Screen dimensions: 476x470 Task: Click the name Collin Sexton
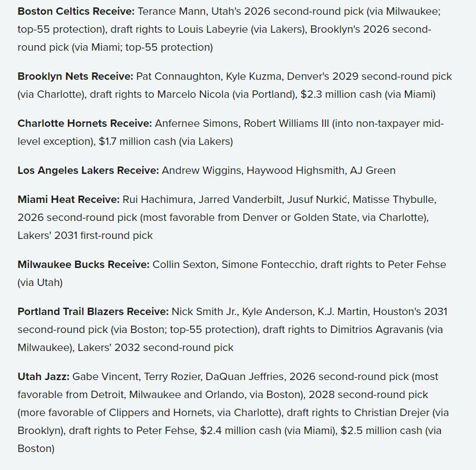pos(184,264)
